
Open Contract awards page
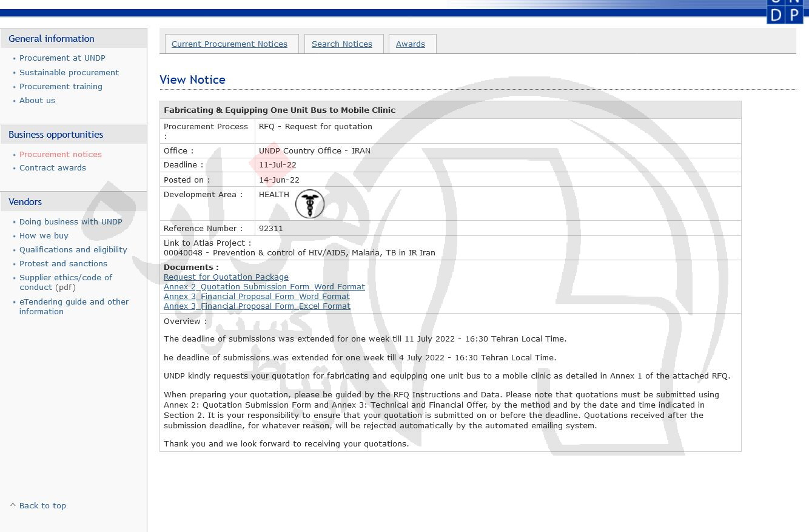pos(52,168)
